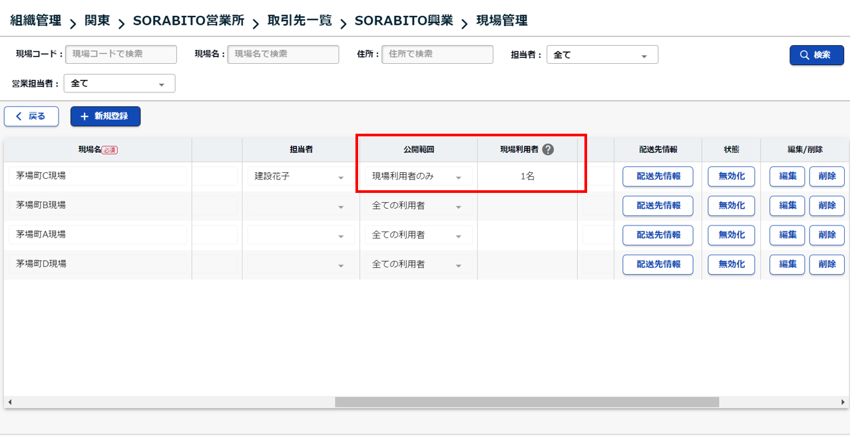Open the 担当者 filter dropdown
Image resolution: width=868 pixels, height=437 pixels.
click(x=602, y=55)
